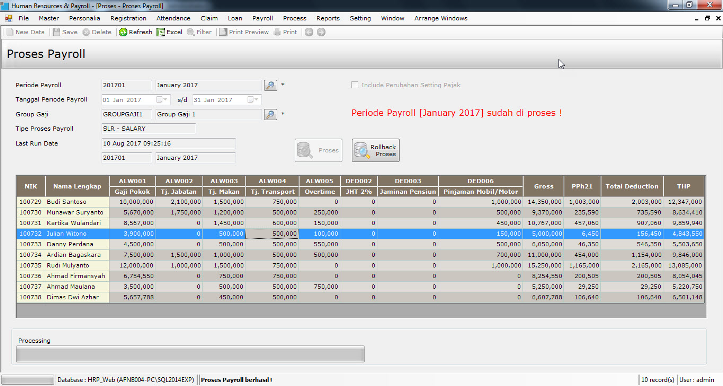Click the New Data toolbar icon
This screenshot has height=386, width=723.
10,32
